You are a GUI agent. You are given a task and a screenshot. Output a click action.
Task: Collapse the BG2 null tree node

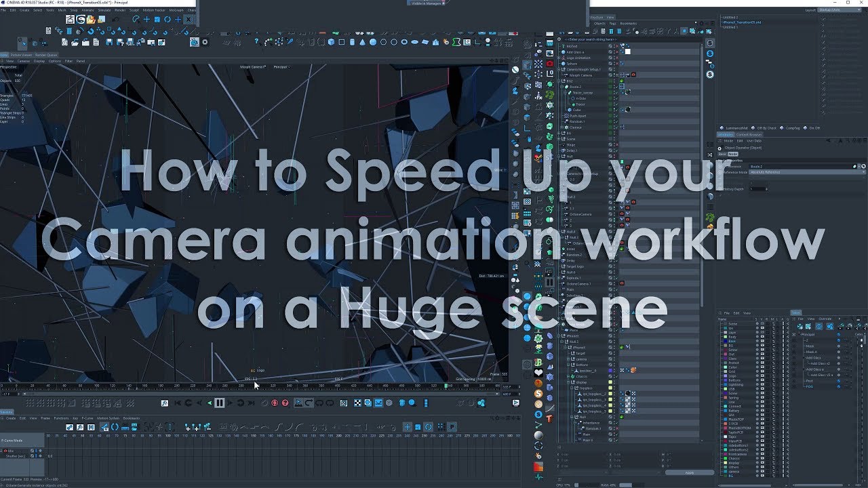tap(558, 81)
